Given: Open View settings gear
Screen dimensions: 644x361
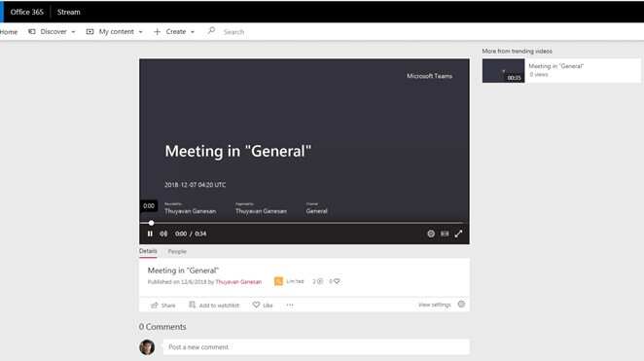Looking at the screenshot, I should (x=461, y=305).
